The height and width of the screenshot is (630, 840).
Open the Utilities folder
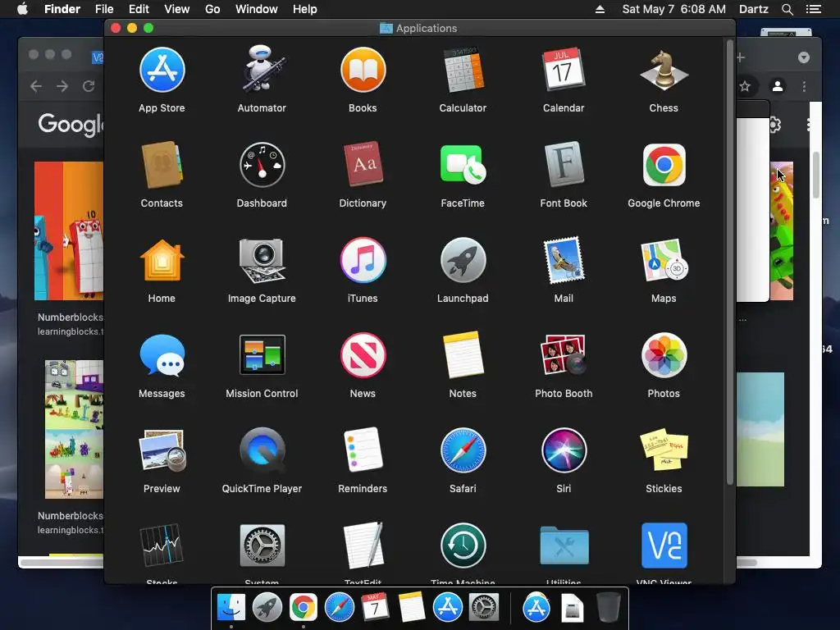564,546
